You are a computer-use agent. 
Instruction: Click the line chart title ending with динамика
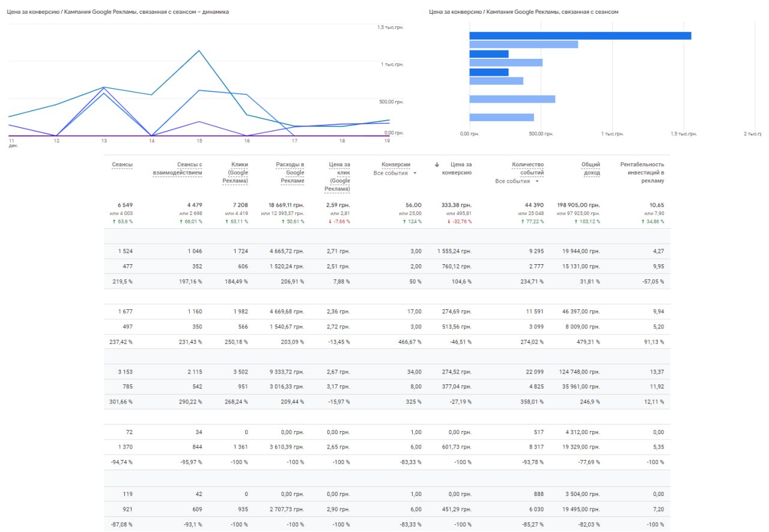(x=118, y=11)
